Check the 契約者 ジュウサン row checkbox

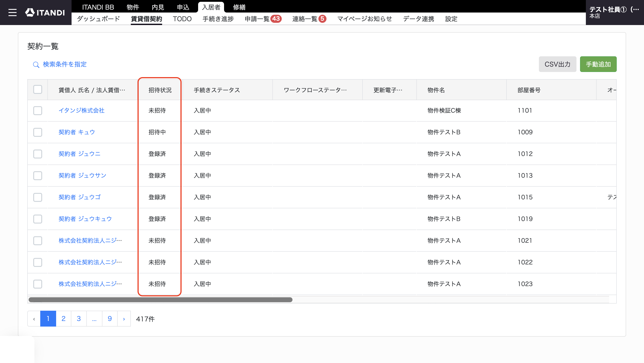click(38, 176)
